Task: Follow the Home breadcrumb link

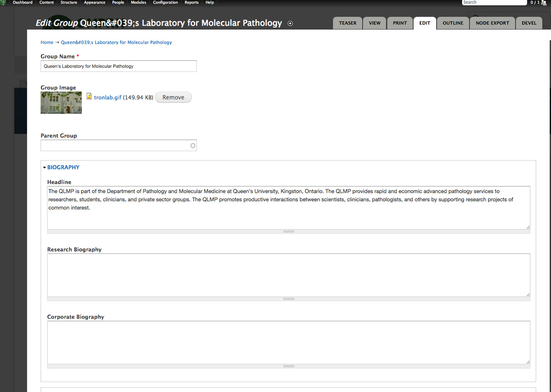Action: click(47, 42)
